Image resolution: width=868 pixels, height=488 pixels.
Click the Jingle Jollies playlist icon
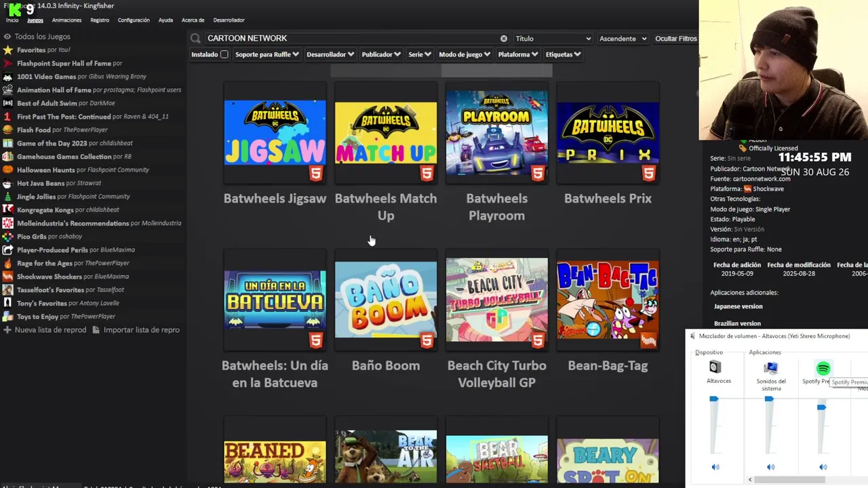7,197
